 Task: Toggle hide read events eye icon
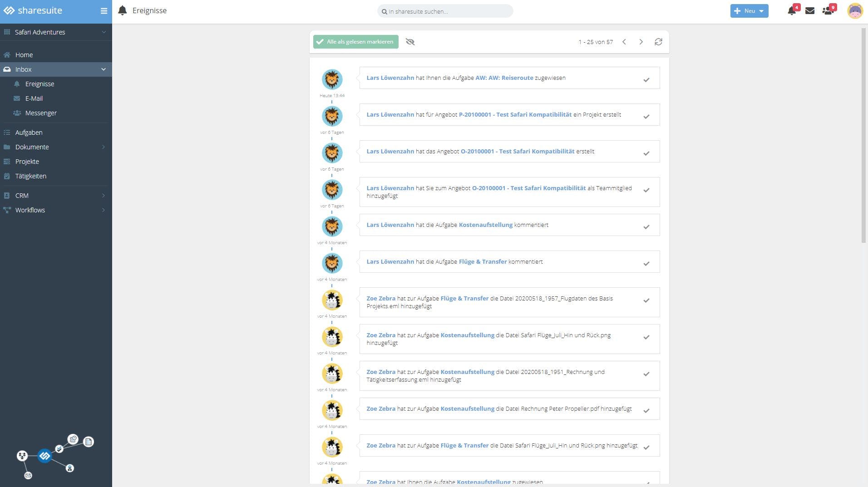pyautogui.click(x=410, y=42)
